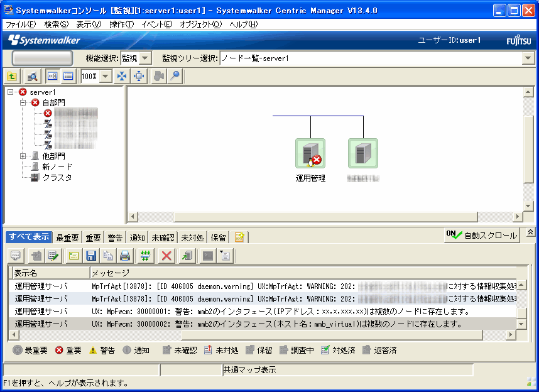Open the 検索(S) menu
This screenshot has width=539, height=392.
coord(57,24)
